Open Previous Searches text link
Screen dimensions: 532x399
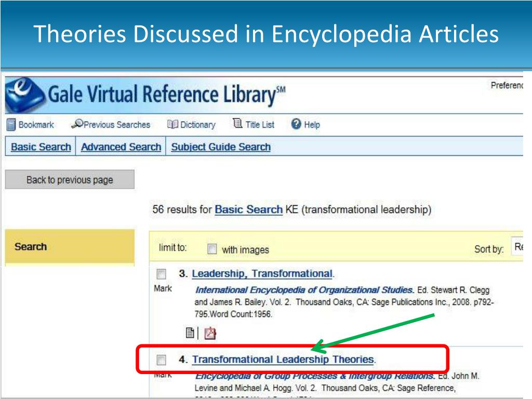[x=117, y=125]
